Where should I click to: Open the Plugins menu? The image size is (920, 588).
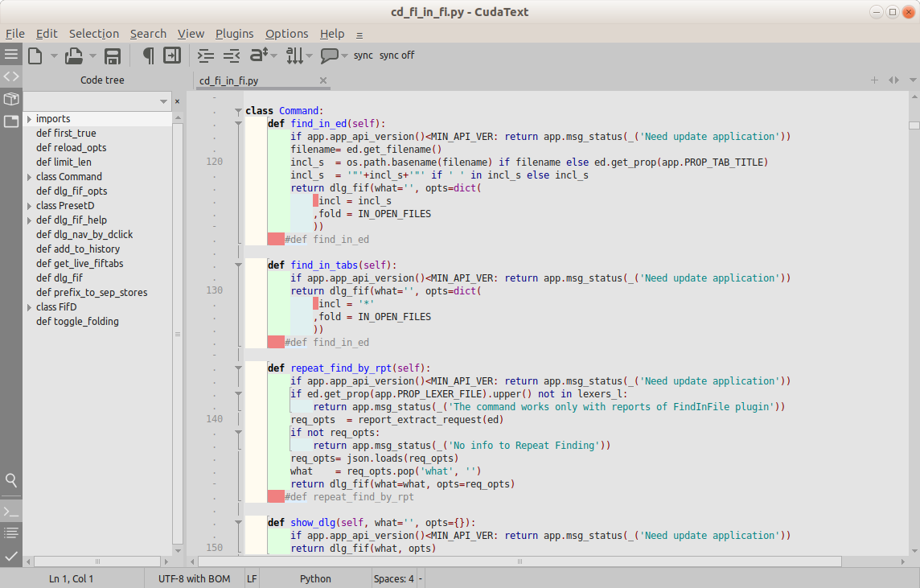pyautogui.click(x=234, y=34)
